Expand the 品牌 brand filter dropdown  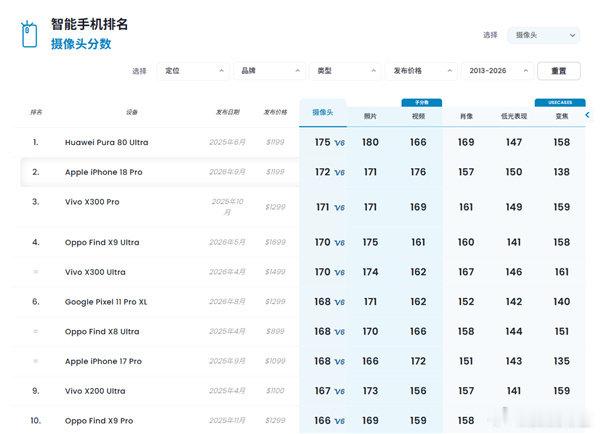coord(269,71)
